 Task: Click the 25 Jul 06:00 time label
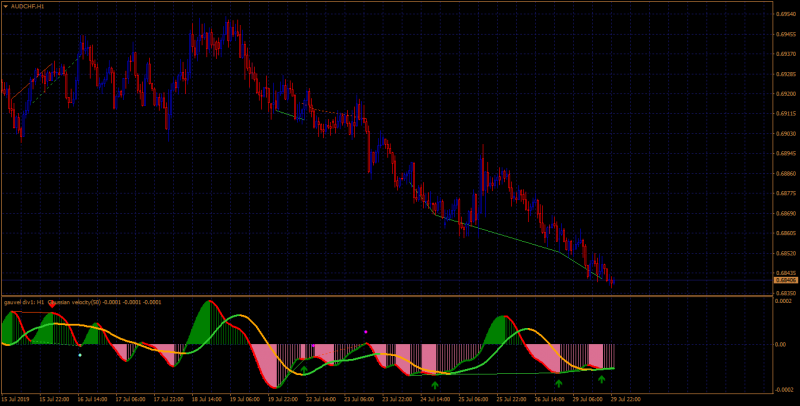coord(472,399)
